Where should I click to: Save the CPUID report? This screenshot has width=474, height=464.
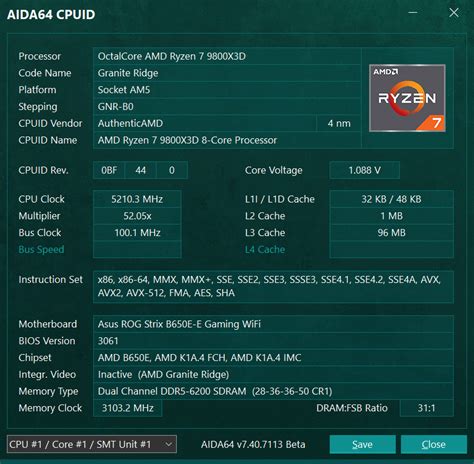click(x=363, y=444)
